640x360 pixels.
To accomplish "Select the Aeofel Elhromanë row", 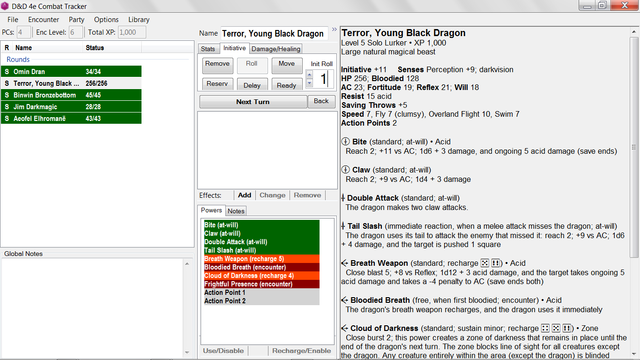I will pyautogui.click(x=71, y=118).
